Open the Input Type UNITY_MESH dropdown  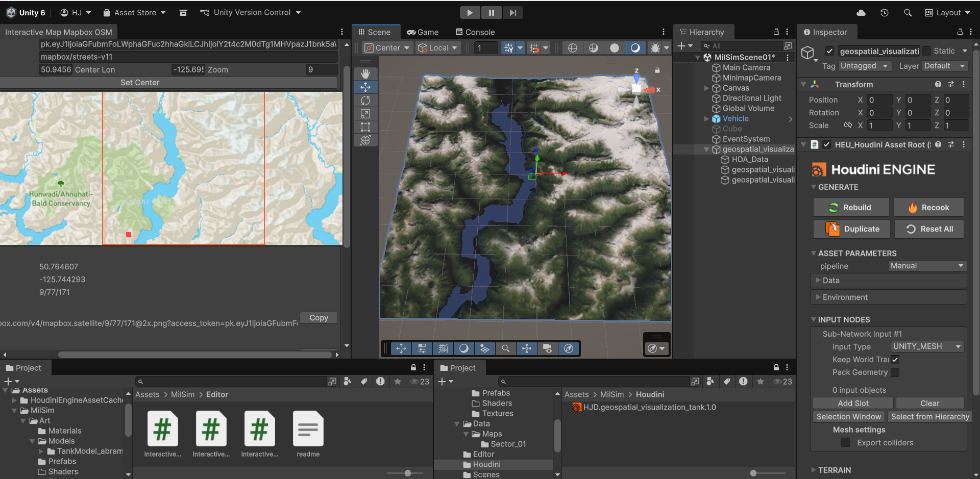coord(926,346)
